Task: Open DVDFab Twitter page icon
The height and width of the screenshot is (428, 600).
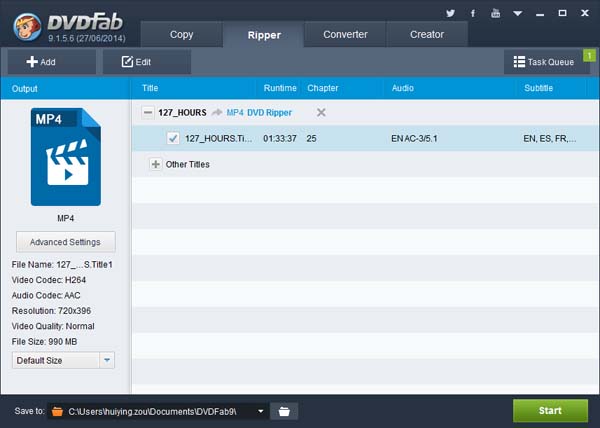Action: coord(450,13)
